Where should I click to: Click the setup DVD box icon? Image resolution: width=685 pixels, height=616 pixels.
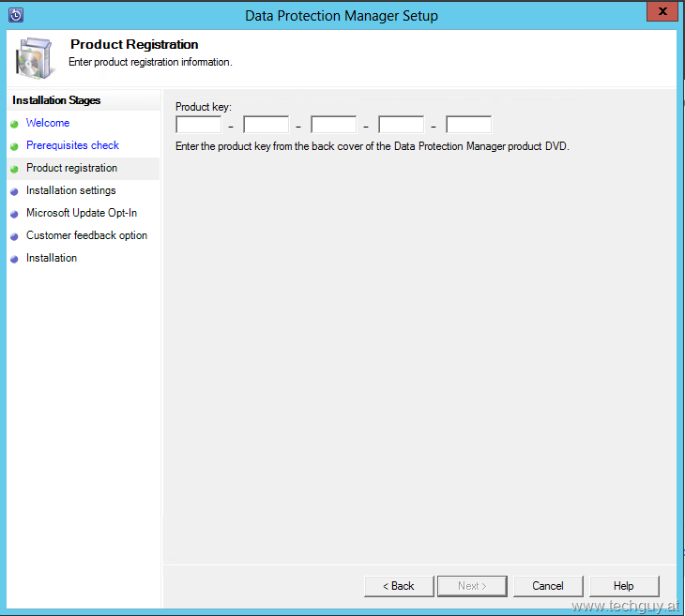[35, 58]
